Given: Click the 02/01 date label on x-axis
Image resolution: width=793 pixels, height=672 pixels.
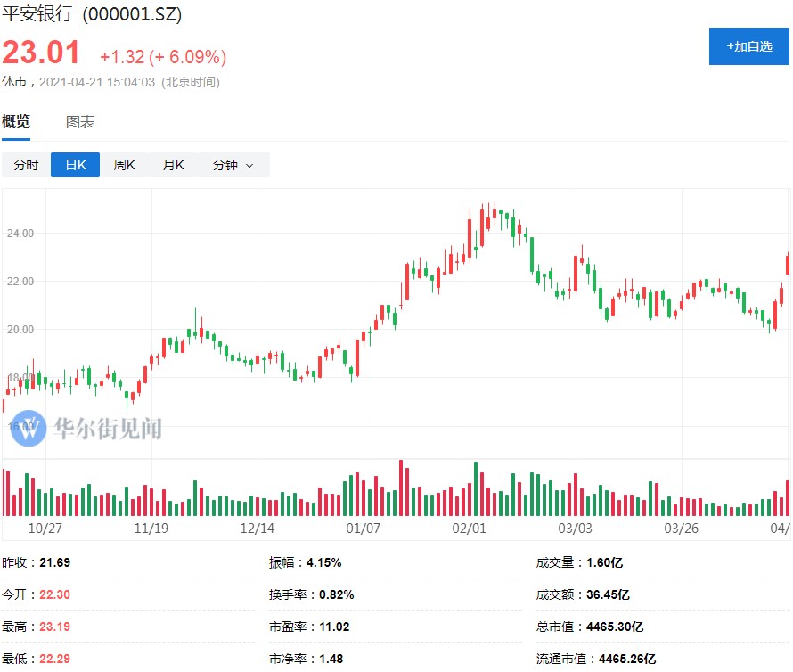Looking at the screenshot, I should (x=470, y=528).
